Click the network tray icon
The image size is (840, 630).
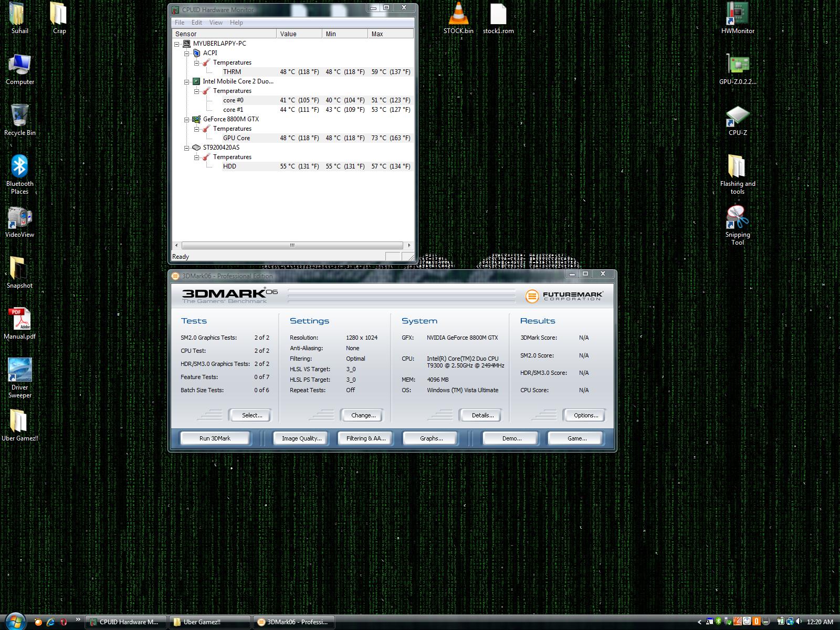click(790, 622)
